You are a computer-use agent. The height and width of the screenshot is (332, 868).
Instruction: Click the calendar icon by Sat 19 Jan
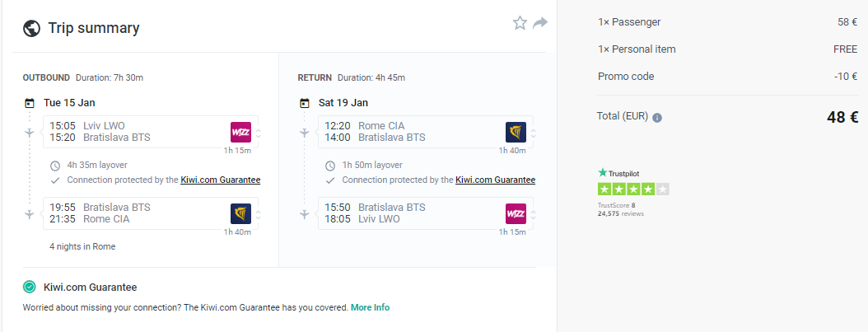click(305, 104)
